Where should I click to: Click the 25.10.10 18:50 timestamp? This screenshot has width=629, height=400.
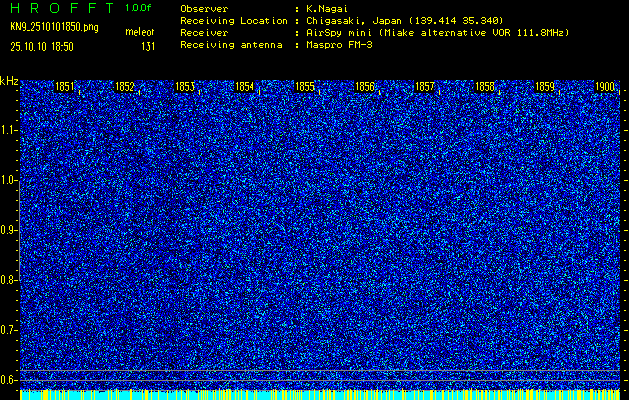47,46
